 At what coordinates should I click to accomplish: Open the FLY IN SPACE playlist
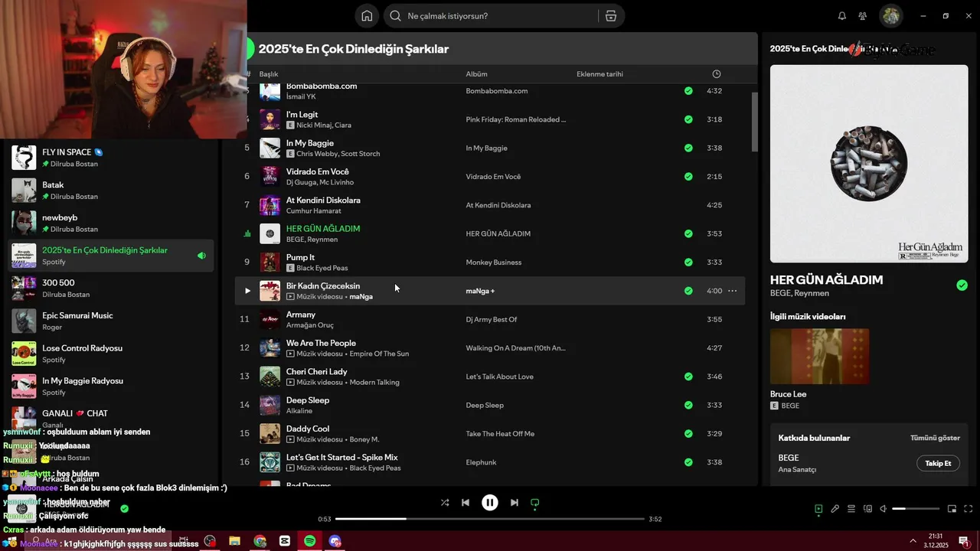pos(111,158)
